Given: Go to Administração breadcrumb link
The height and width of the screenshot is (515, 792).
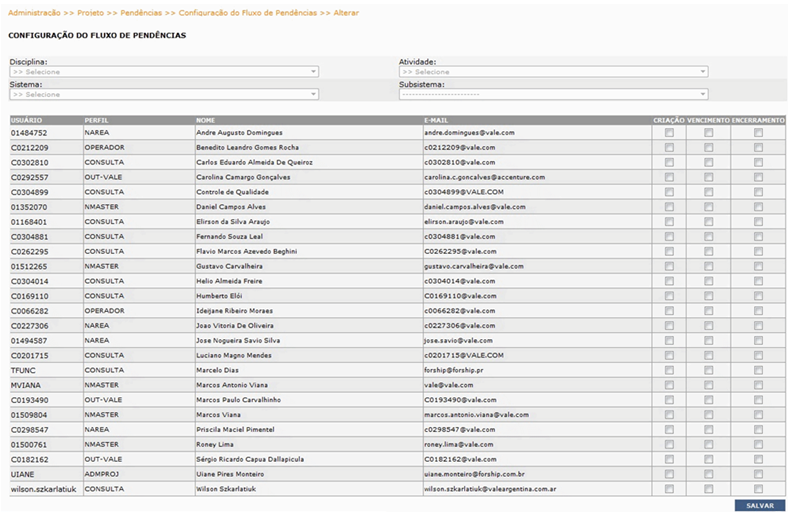Looking at the screenshot, I should click(34, 13).
